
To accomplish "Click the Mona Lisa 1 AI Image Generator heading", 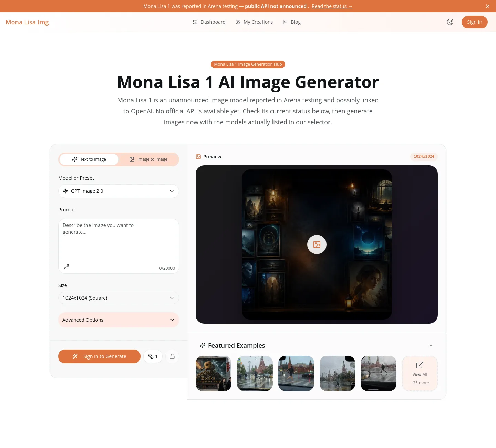I will tap(248, 82).
